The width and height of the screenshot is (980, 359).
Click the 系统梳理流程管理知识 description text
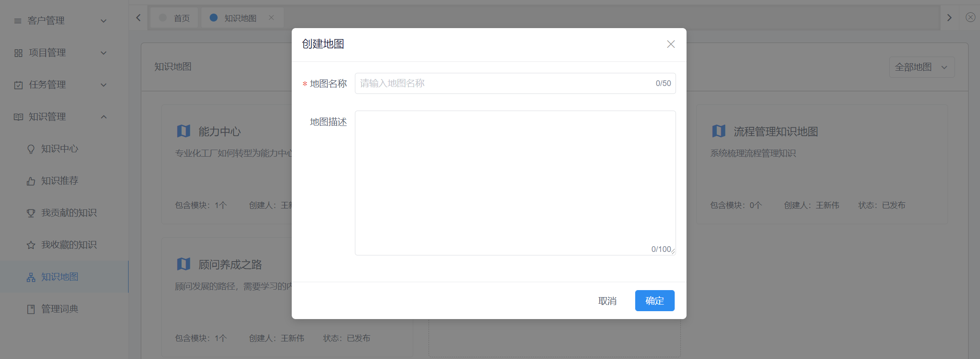(x=753, y=153)
